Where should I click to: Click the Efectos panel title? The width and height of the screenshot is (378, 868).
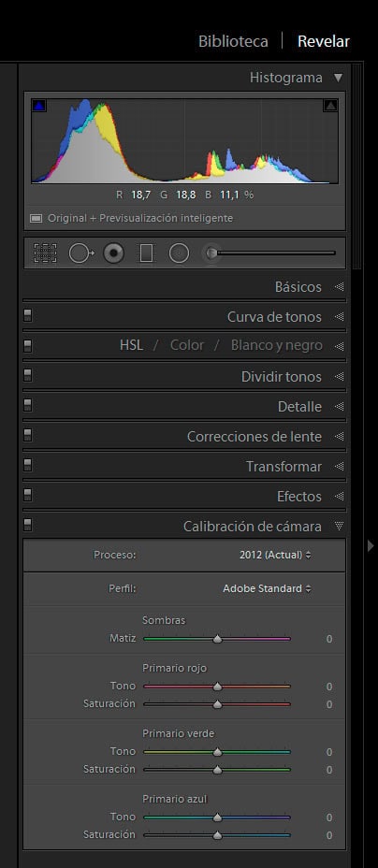(x=298, y=496)
